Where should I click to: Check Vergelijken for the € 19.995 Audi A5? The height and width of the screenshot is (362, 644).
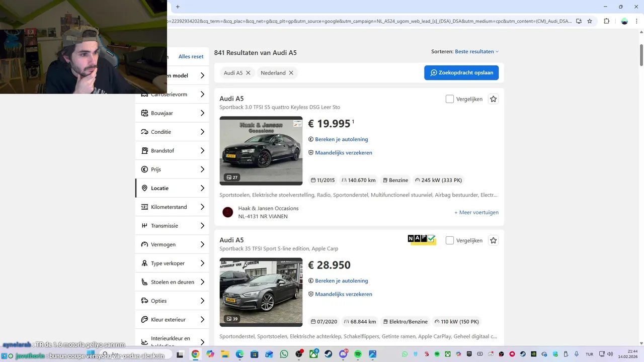(x=450, y=99)
